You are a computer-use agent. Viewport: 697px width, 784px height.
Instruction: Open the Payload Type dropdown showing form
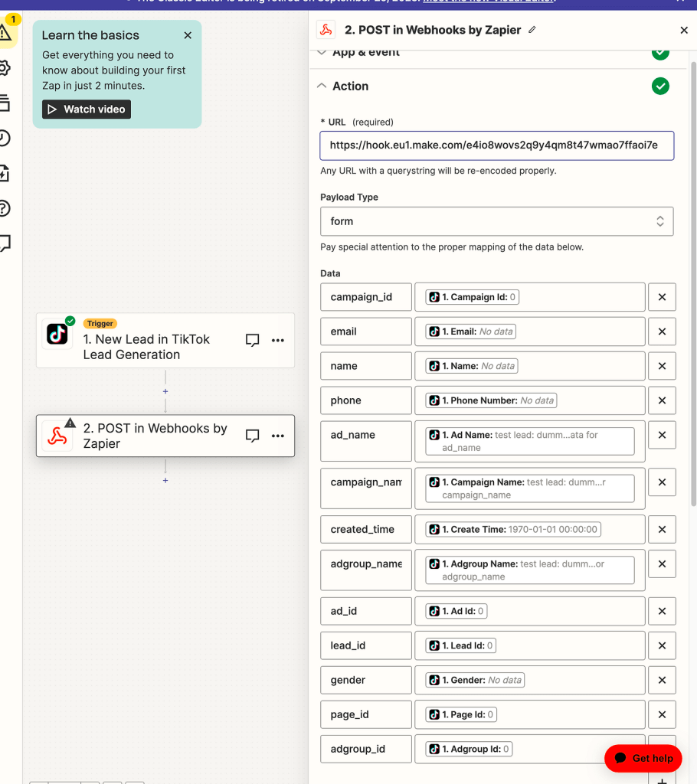click(x=496, y=221)
